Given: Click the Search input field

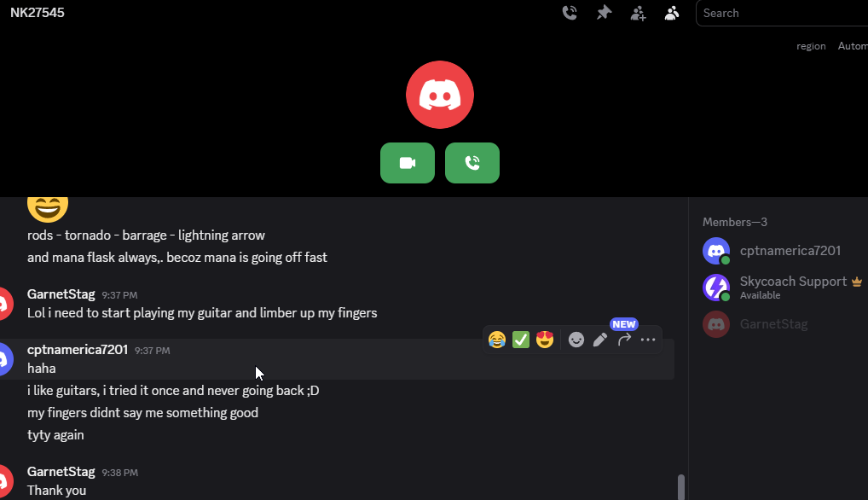Looking at the screenshot, I should click(782, 14).
